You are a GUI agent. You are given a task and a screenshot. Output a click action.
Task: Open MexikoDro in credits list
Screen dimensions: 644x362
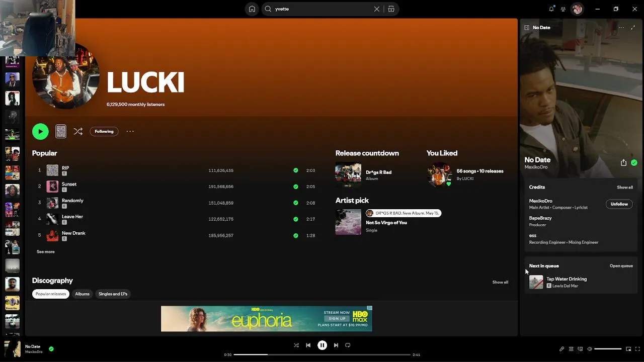coord(540,201)
